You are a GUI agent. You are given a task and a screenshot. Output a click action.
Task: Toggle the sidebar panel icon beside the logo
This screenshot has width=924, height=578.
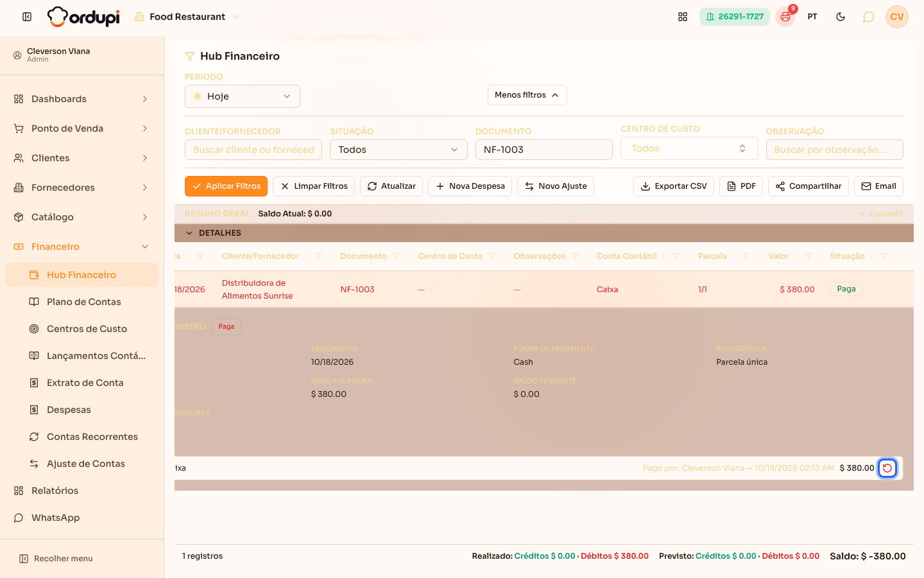(x=27, y=17)
